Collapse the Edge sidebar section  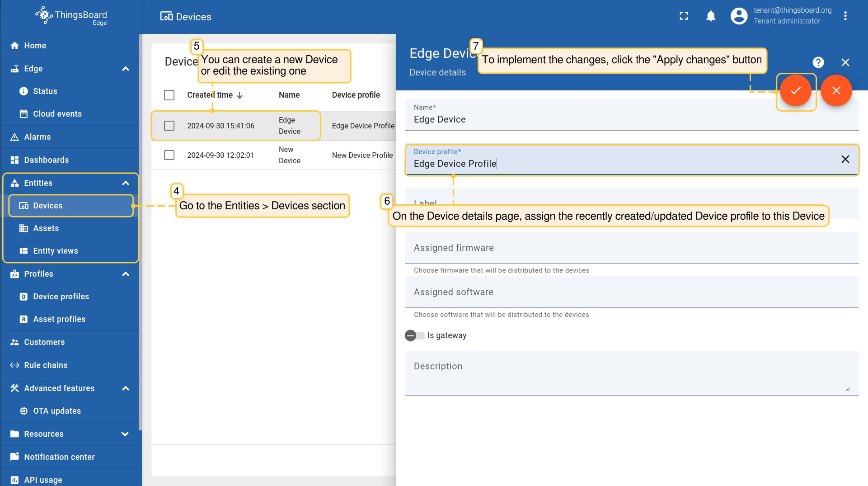pyautogui.click(x=126, y=69)
